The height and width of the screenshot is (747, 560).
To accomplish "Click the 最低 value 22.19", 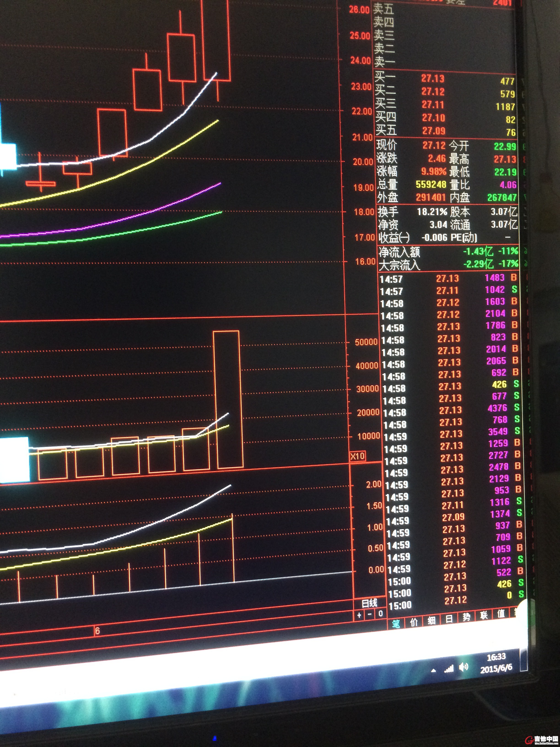I will (x=506, y=172).
